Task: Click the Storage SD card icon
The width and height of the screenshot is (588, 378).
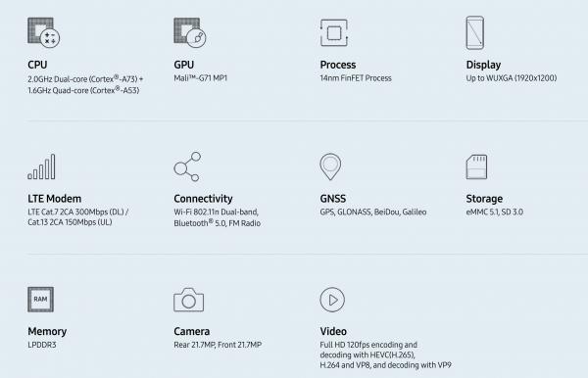Action: tap(476, 166)
